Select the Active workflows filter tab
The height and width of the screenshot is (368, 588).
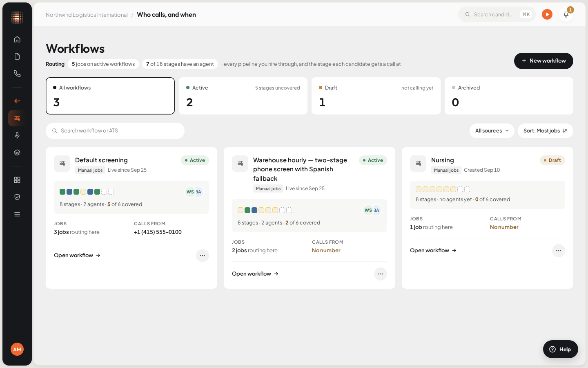[x=243, y=96]
